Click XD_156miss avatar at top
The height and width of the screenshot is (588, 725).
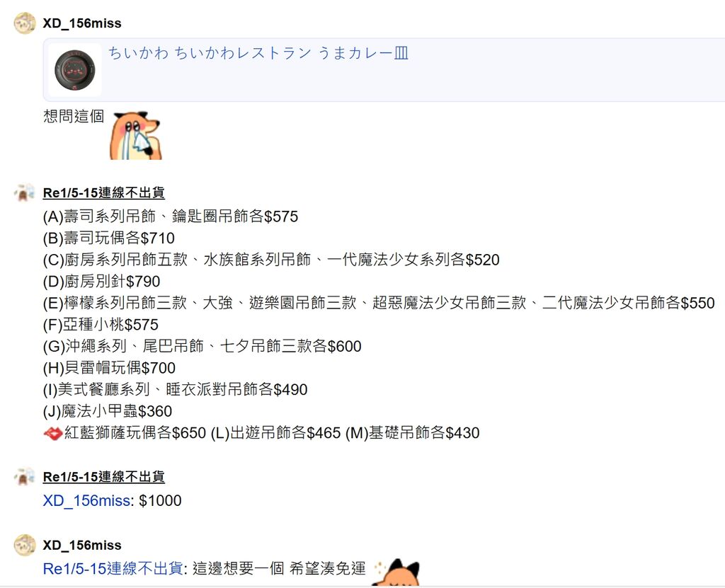click(x=25, y=23)
